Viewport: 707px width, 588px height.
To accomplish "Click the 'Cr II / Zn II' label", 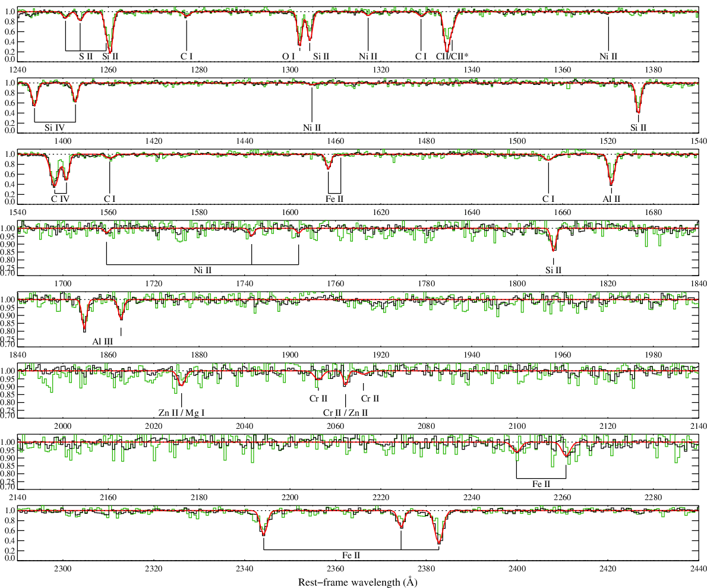I will tap(345, 413).
